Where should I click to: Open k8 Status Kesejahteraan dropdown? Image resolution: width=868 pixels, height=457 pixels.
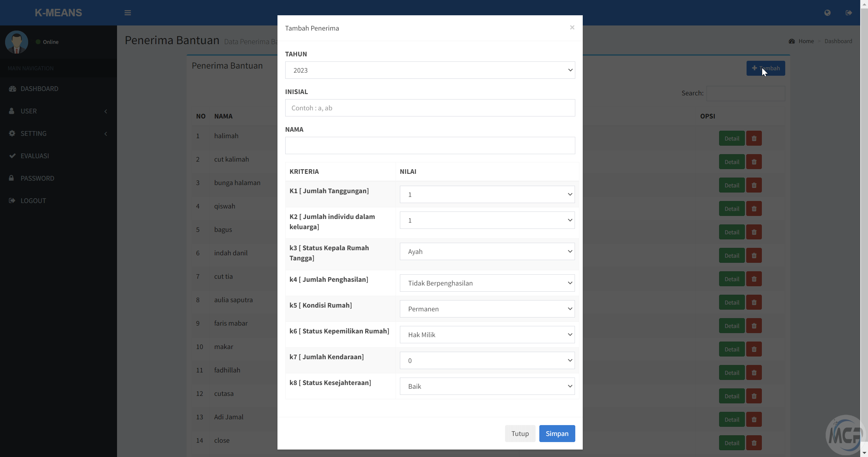pos(487,386)
